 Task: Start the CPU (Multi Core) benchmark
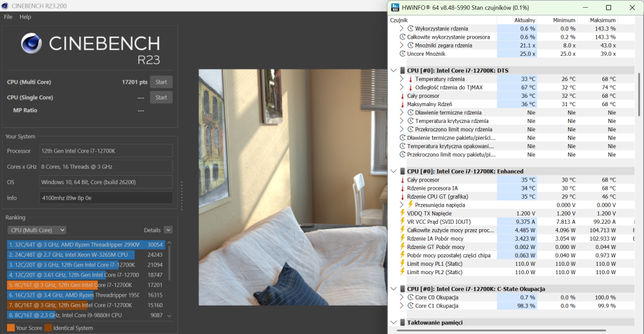161,82
